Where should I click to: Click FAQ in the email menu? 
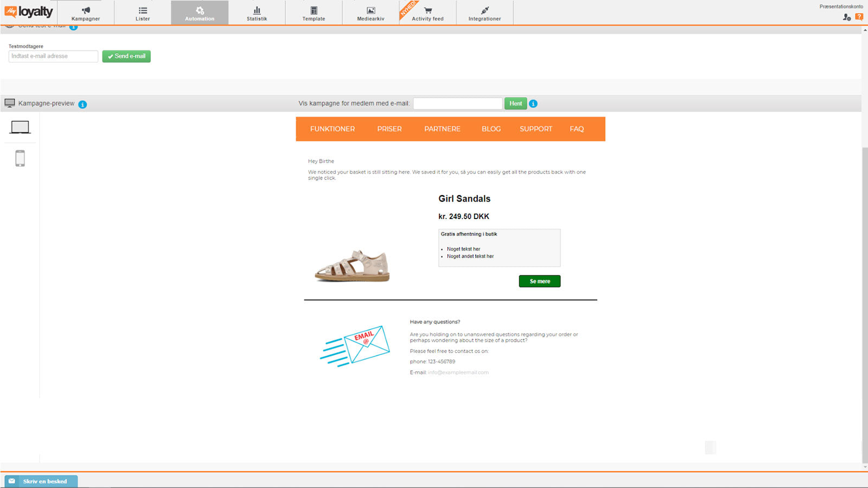(577, 129)
